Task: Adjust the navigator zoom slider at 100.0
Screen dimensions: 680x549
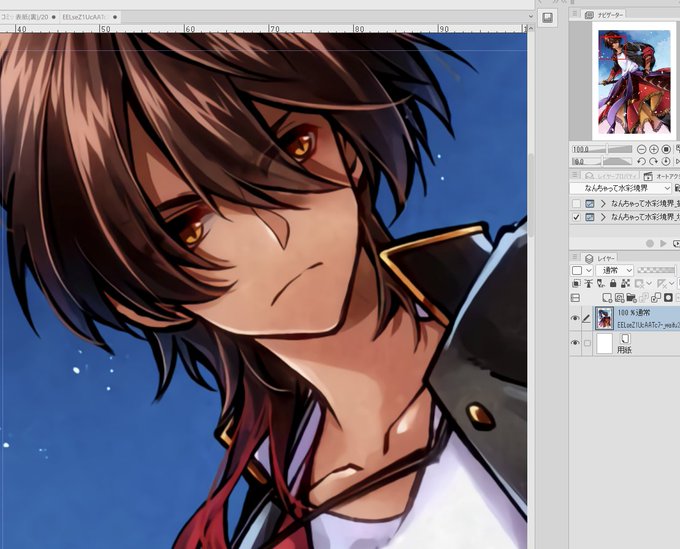Action: [602, 149]
